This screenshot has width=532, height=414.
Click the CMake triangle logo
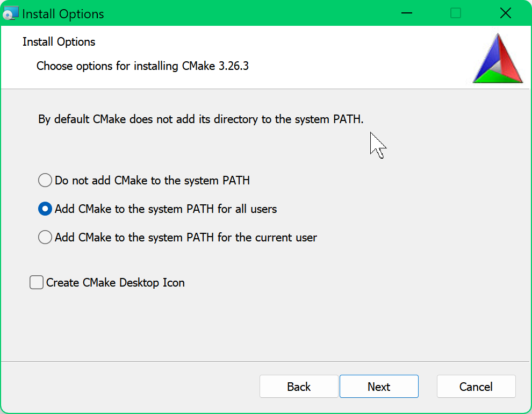[498, 59]
